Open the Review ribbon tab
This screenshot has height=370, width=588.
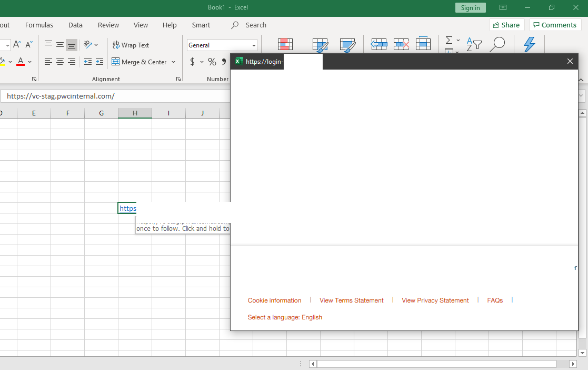(108, 25)
